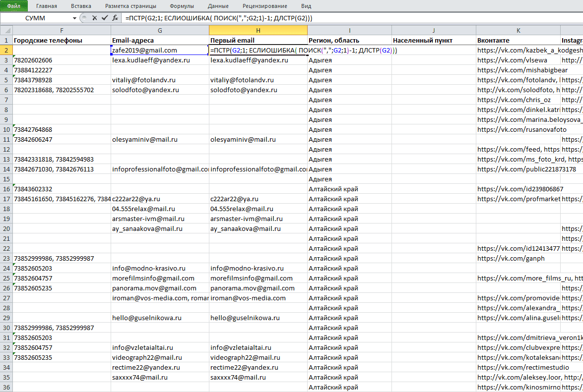
Task: Switch to the Главная ribbon tab
Action: click(47, 6)
